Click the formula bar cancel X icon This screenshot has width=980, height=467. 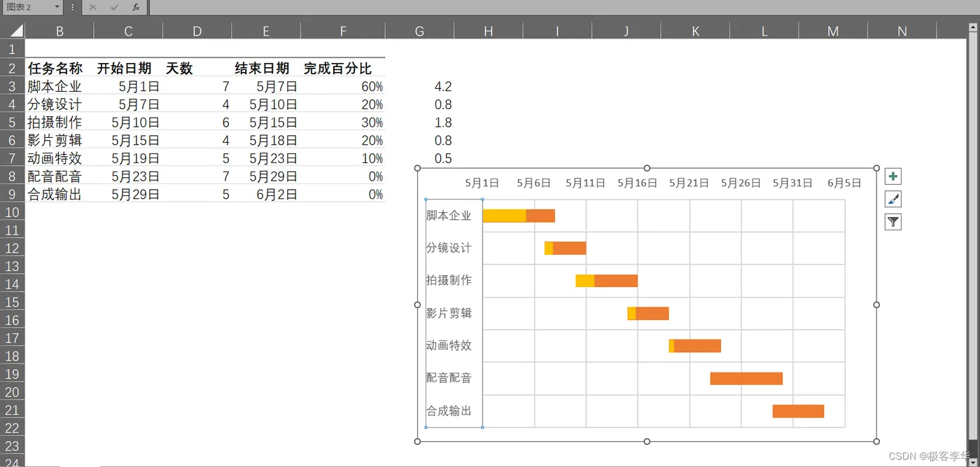coord(93,7)
